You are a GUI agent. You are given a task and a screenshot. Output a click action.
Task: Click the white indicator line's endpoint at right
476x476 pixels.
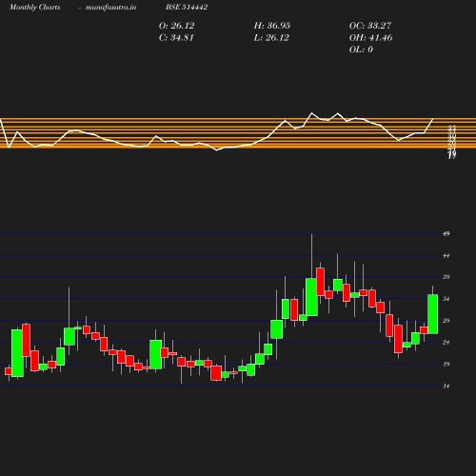pos(433,119)
